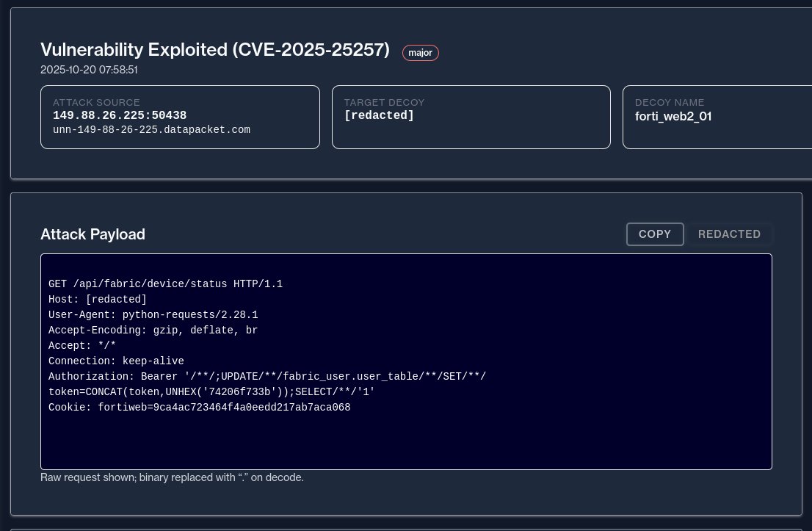This screenshot has height=531, width=812.
Task: Click the TARGET DECOY label
Action: coord(384,103)
